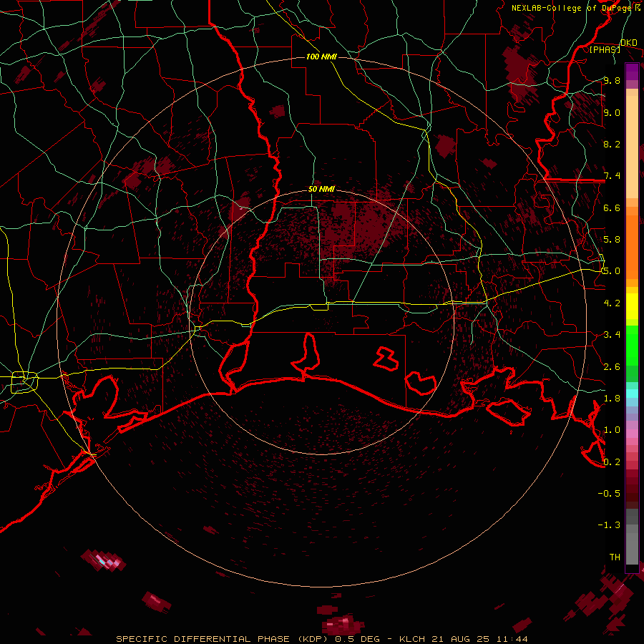Screen dimensions: 644x644
Task: Click the 5.0 value on color scale
Action: coord(612,271)
